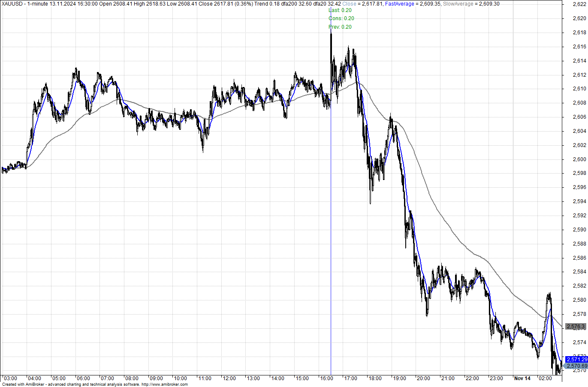Click the 02:00 time axis label
This screenshot has width=588, height=387.
point(545,378)
